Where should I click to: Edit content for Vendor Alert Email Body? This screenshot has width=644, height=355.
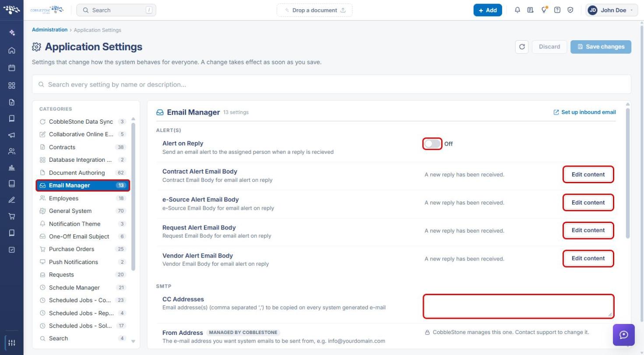point(588,258)
